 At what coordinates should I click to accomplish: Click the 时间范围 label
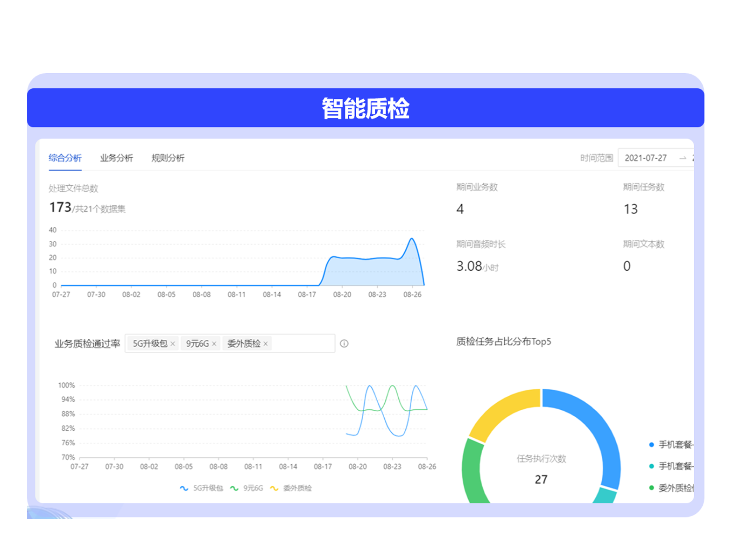pos(596,158)
